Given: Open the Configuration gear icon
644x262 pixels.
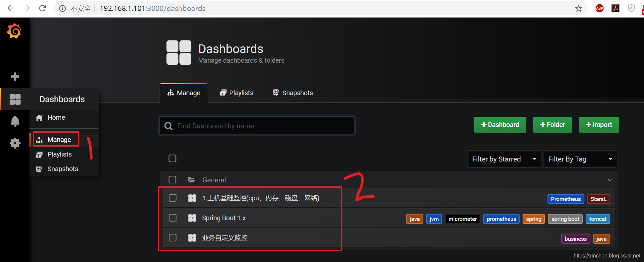Looking at the screenshot, I should pos(15,143).
